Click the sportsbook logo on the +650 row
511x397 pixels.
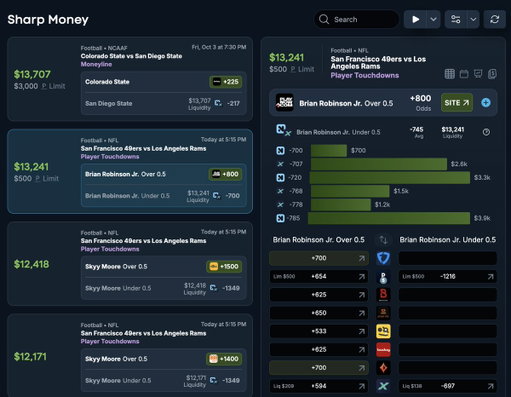383,313
